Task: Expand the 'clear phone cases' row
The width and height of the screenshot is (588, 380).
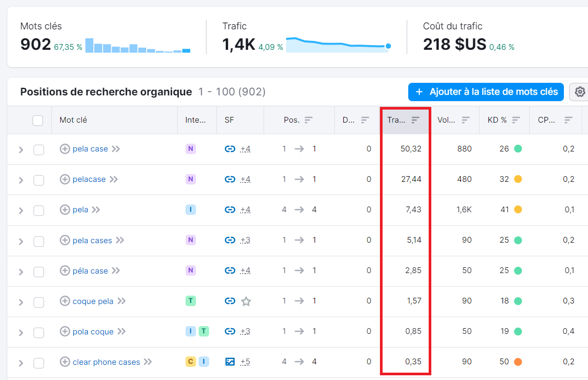Action: [x=21, y=363]
